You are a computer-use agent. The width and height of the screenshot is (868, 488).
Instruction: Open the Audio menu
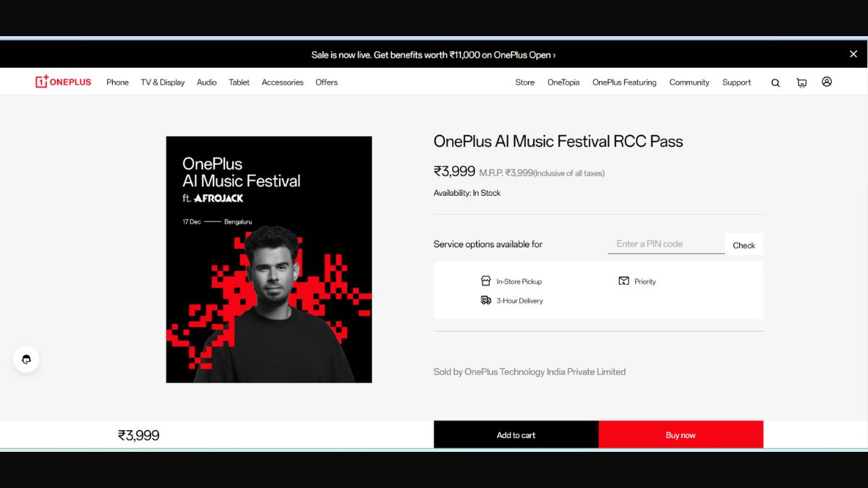tap(207, 82)
